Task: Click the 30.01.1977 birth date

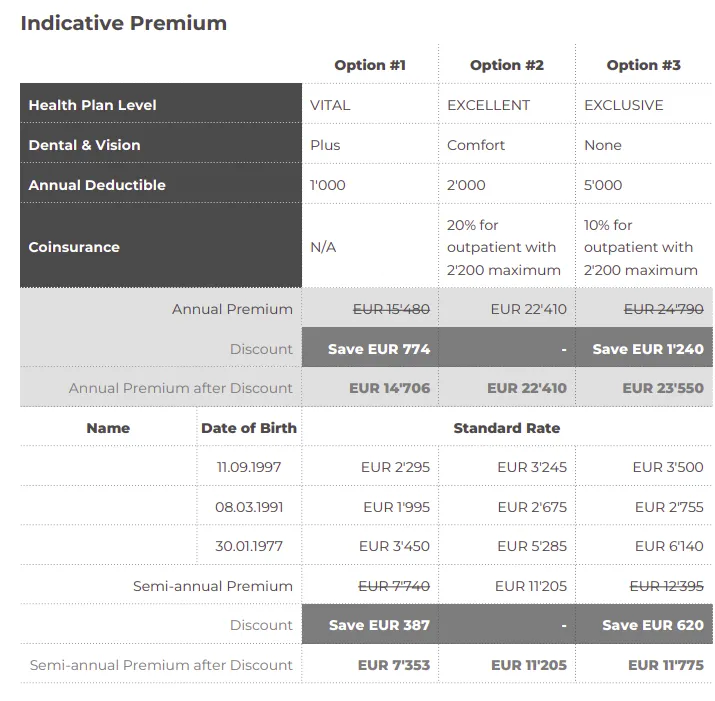Action: (249, 546)
